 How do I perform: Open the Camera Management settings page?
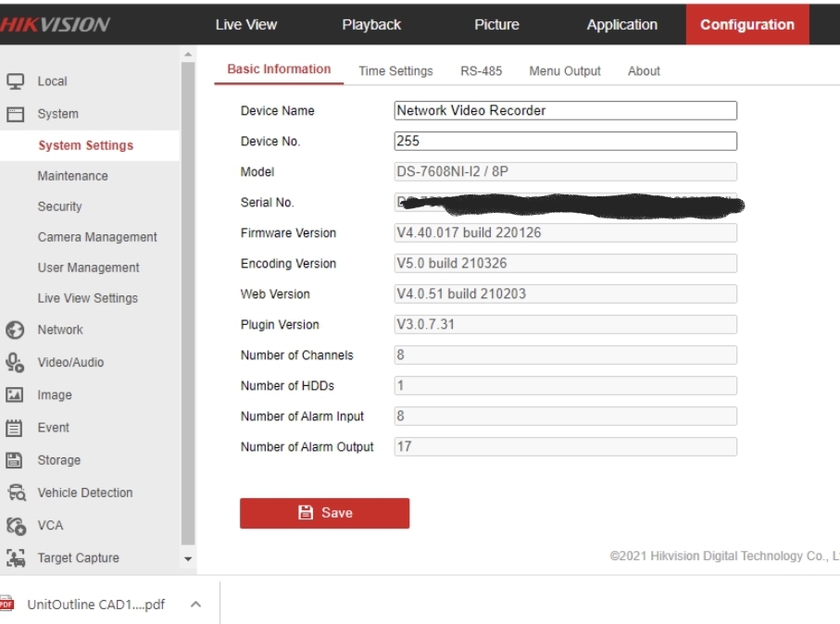click(97, 237)
